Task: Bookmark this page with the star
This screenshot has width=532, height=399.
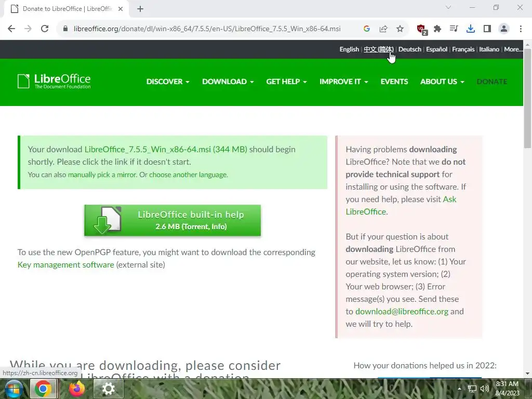Action: coord(400,29)
